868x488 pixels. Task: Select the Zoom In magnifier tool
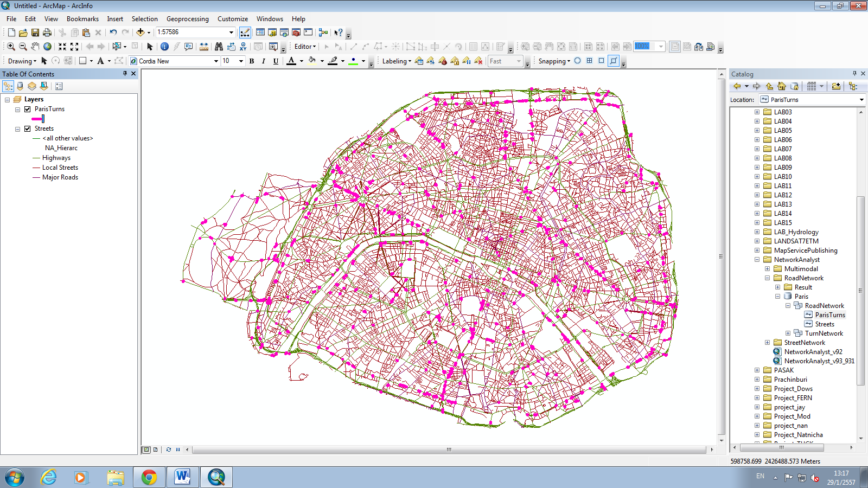pyautogui.click(x=11, y=47)
